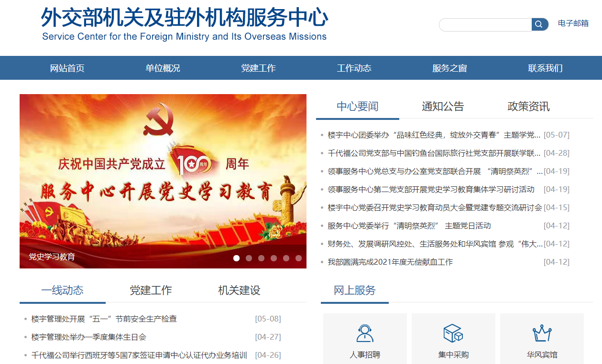Screen dimensions: 602x364
Task: Select the third carousel dot indicator
Action: [x=261, y=258]
